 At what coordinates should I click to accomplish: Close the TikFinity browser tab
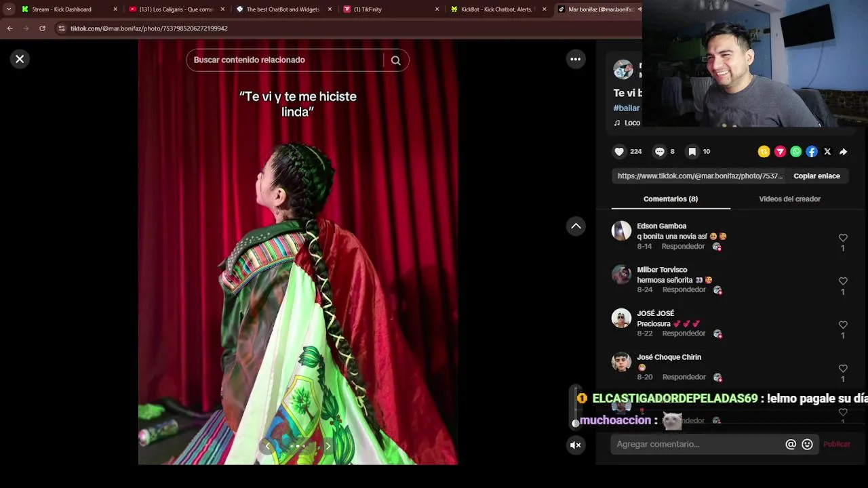437,9
